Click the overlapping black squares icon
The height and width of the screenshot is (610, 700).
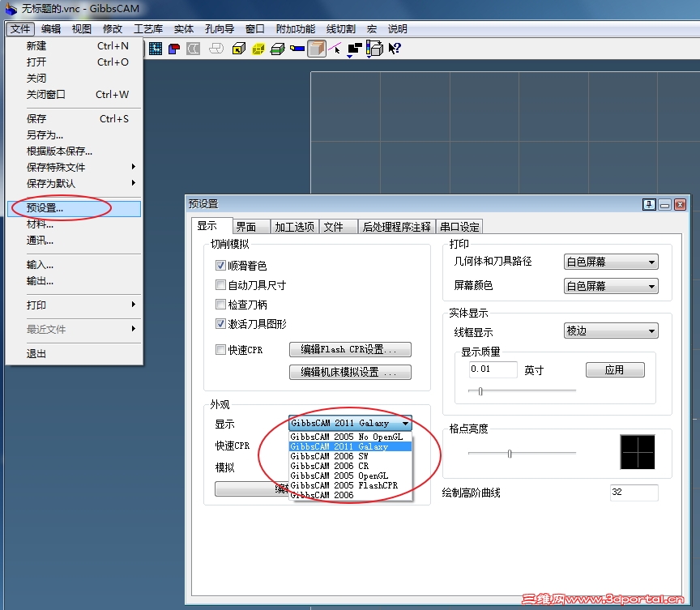pyautogui.click(x=355, y=49)
